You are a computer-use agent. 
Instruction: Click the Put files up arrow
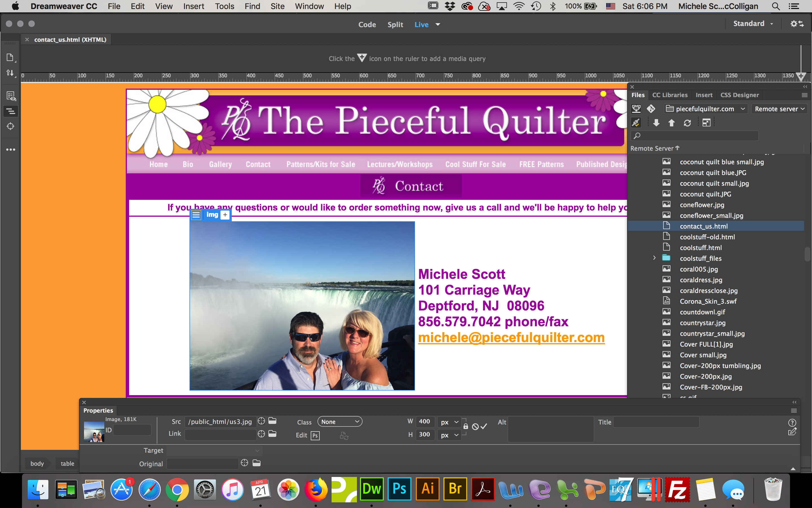671,123
